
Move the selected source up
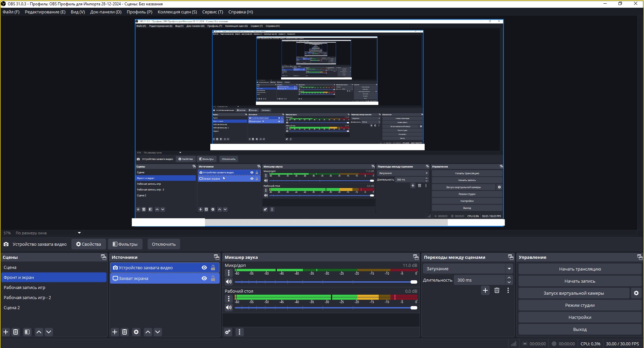point(148,332)
